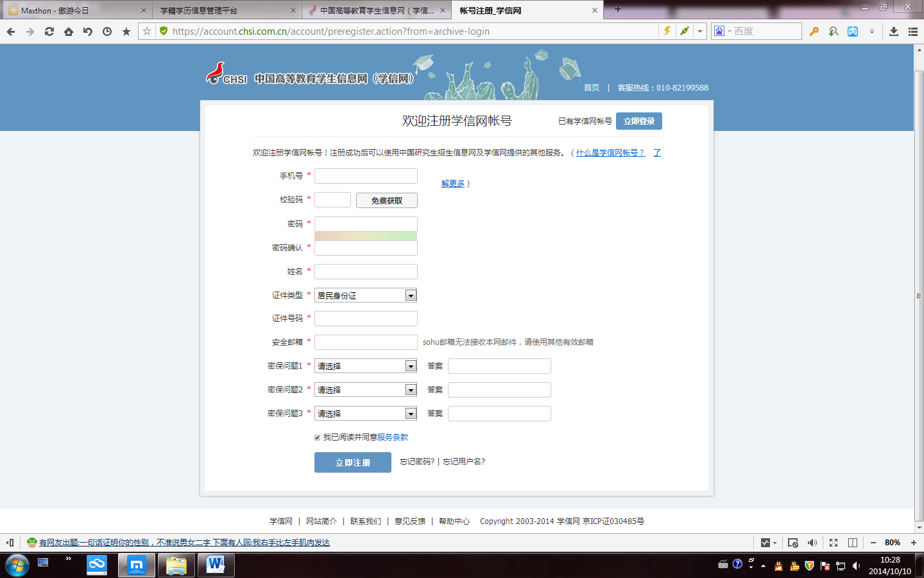This screenshot has height=578, width=924.
Task: Open 帮助中心 footer link
Action: click(454, 521)
